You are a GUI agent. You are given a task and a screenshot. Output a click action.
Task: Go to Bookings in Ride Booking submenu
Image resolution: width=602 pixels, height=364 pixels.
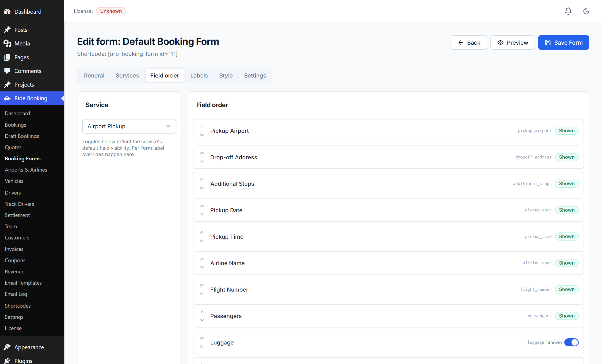[16, 125]
